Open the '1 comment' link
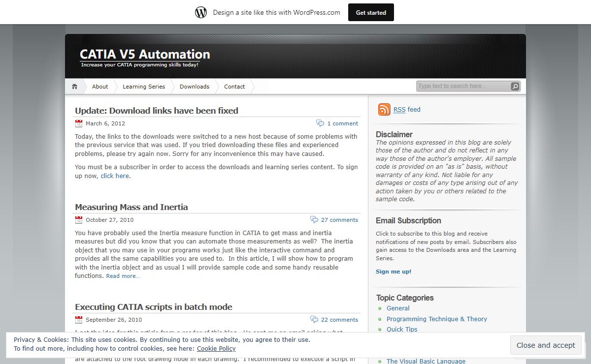Viewport: 591px width, 364px height. (x=343, y=123)
